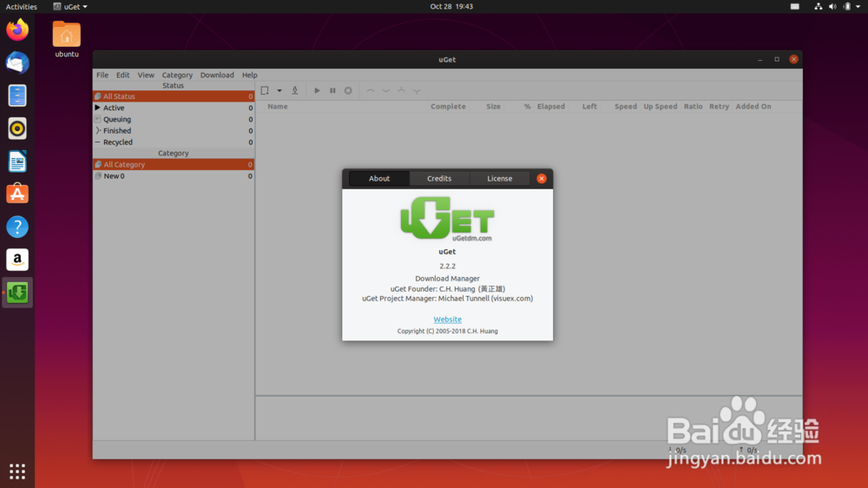868x488 pixels.
Task: Open Firefox from the dock
Action: 17,30
